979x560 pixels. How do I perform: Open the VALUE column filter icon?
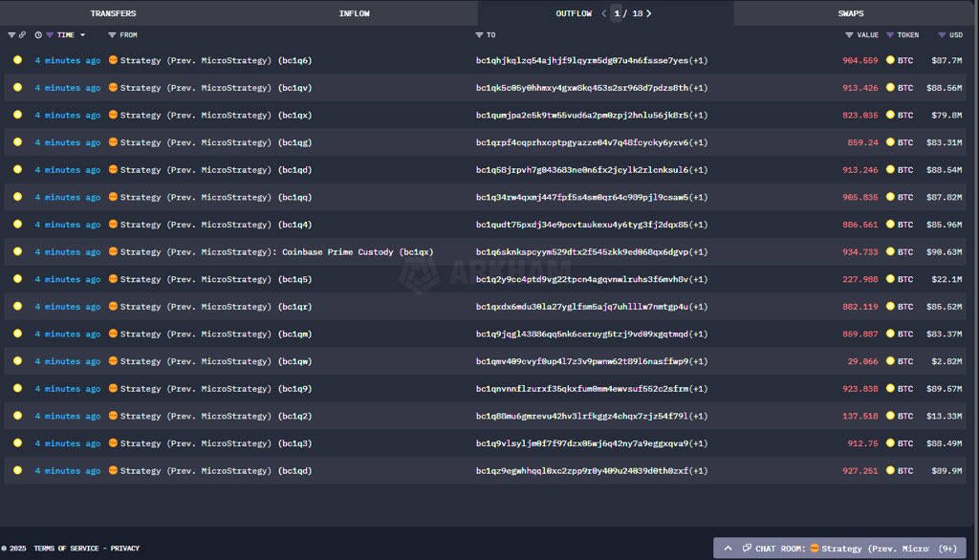(849, 35)
